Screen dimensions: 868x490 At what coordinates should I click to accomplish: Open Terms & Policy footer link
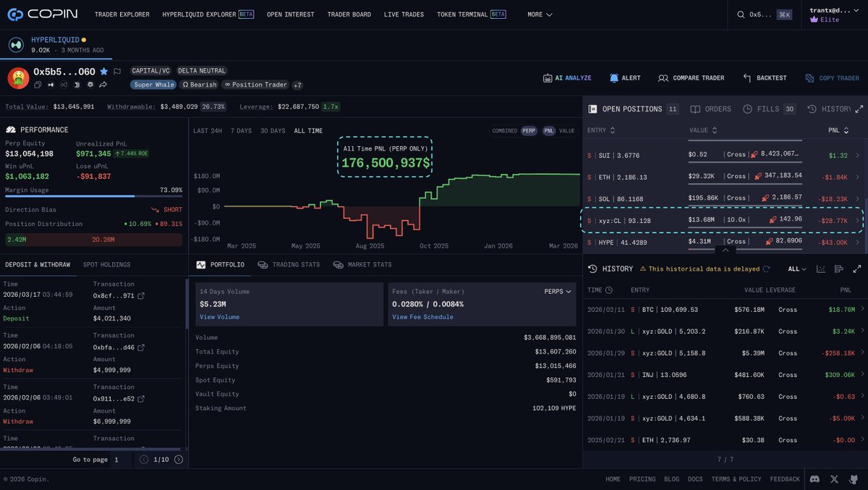point(736,479)
